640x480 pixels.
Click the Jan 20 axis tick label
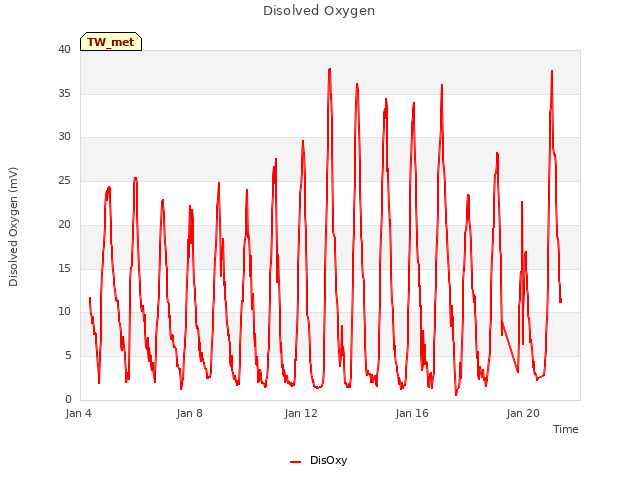coord(523,413)
